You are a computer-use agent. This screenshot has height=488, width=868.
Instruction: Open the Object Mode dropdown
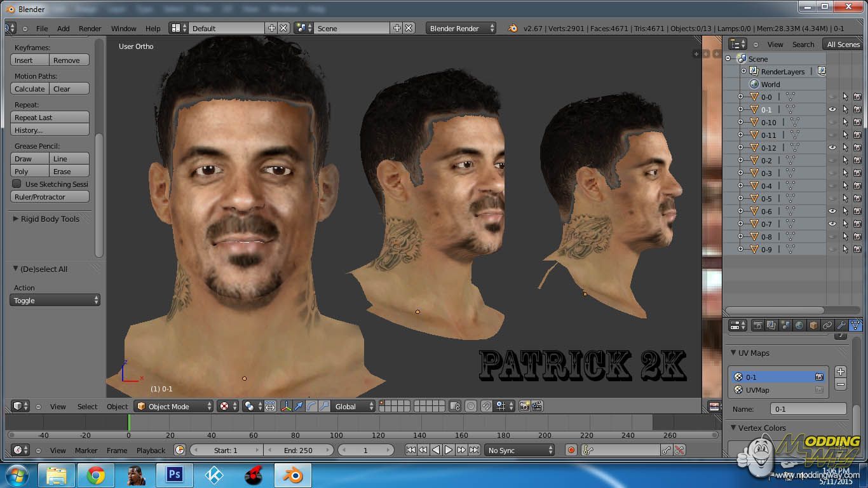[174, 406]
